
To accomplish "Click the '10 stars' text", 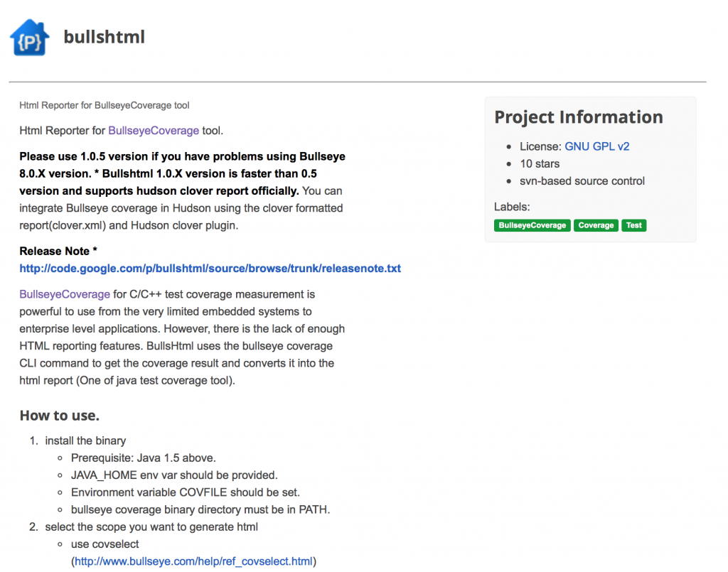I will coord(540,163).
